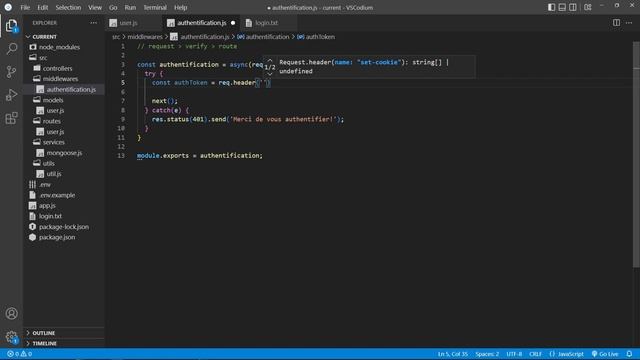Screen dimensions: 640x360
Task: Open the Edit menu
Action: (42, 7)
